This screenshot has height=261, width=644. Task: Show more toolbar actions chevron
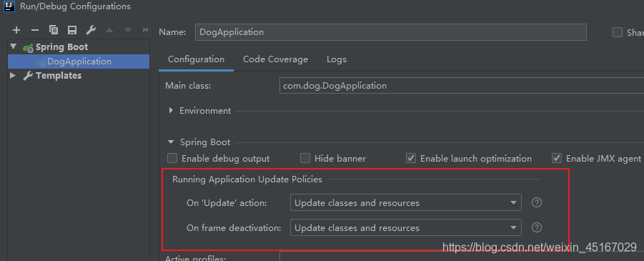(x=145, y=29)
